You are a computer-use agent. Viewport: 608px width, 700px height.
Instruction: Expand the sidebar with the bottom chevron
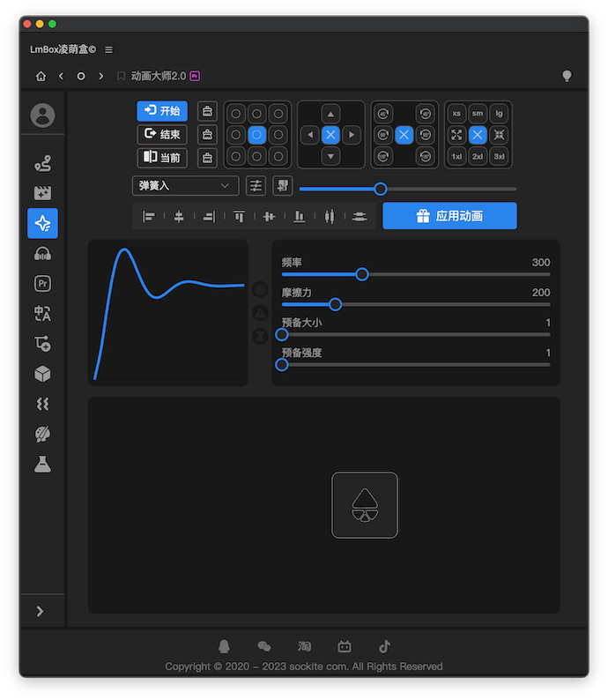[41, 611]
